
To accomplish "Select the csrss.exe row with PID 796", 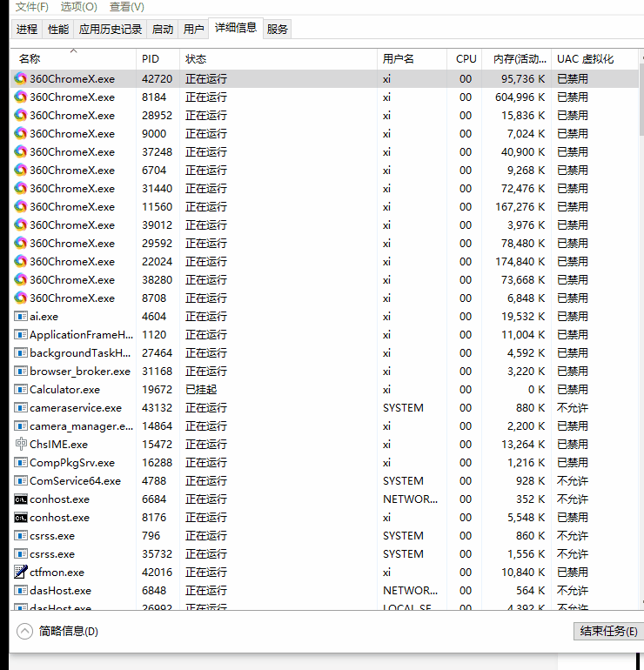I will tap(325, 535).
